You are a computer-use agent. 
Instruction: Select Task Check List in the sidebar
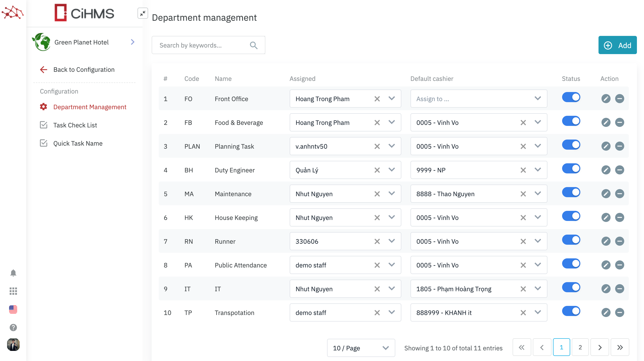pos(75,125)
